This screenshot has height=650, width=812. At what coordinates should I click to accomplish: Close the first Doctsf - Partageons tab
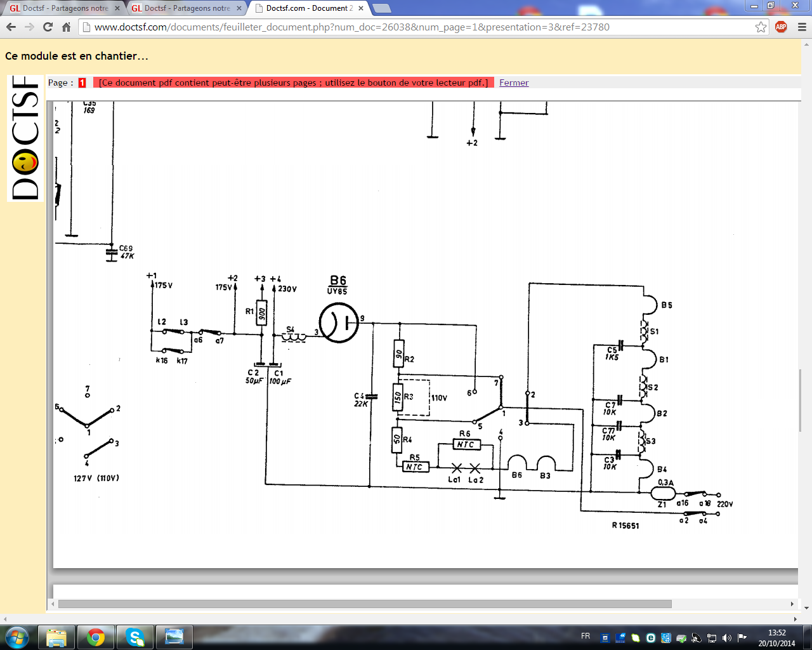pos(117,8)
